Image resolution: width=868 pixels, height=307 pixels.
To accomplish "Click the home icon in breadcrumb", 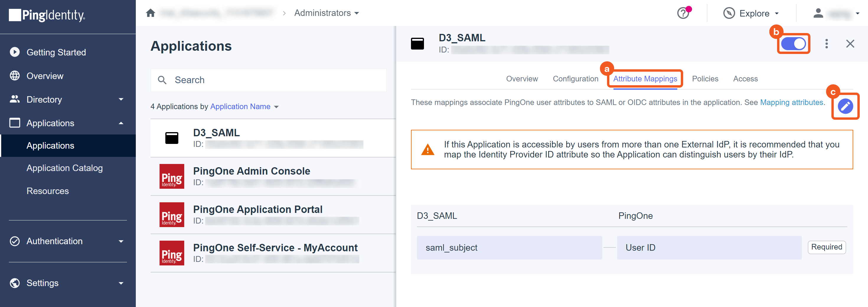I will (150, 13).
